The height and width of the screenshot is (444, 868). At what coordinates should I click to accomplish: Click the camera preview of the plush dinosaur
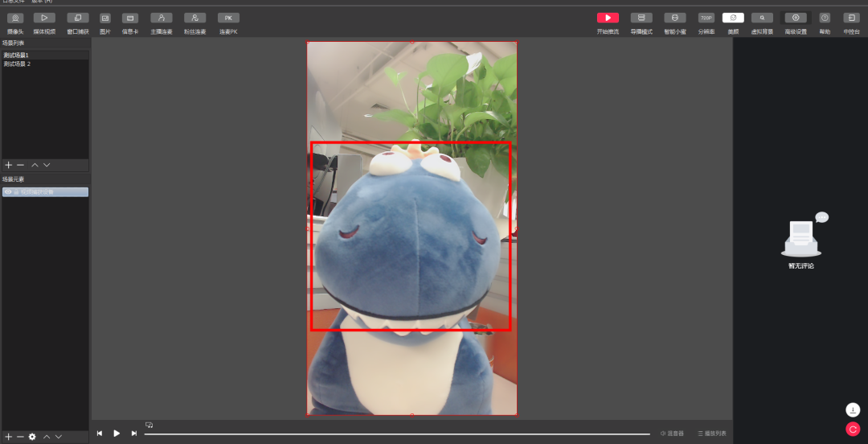click(x=411, y=228)
